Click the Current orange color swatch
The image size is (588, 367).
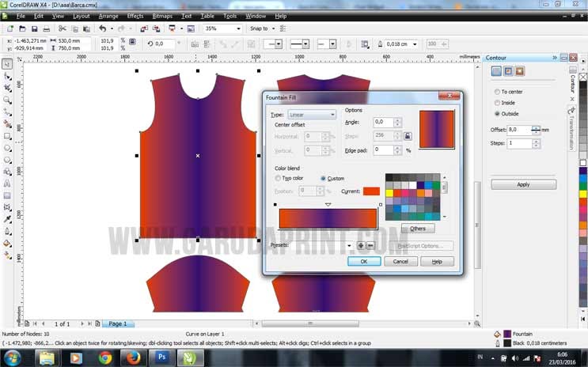pos(371,191)
